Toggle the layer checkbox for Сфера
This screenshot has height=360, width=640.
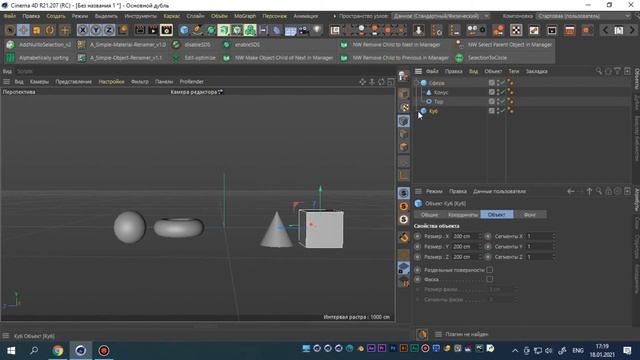(x=491, y=83)
